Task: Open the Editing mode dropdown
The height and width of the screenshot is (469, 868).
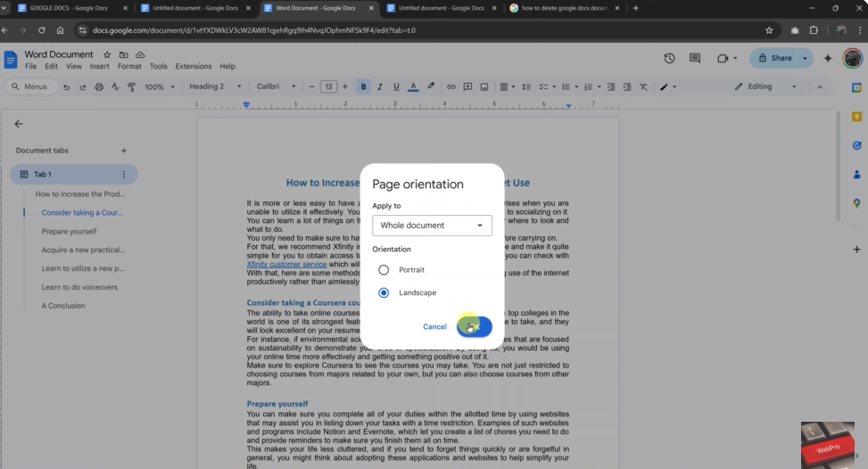Action: point(765,86)
